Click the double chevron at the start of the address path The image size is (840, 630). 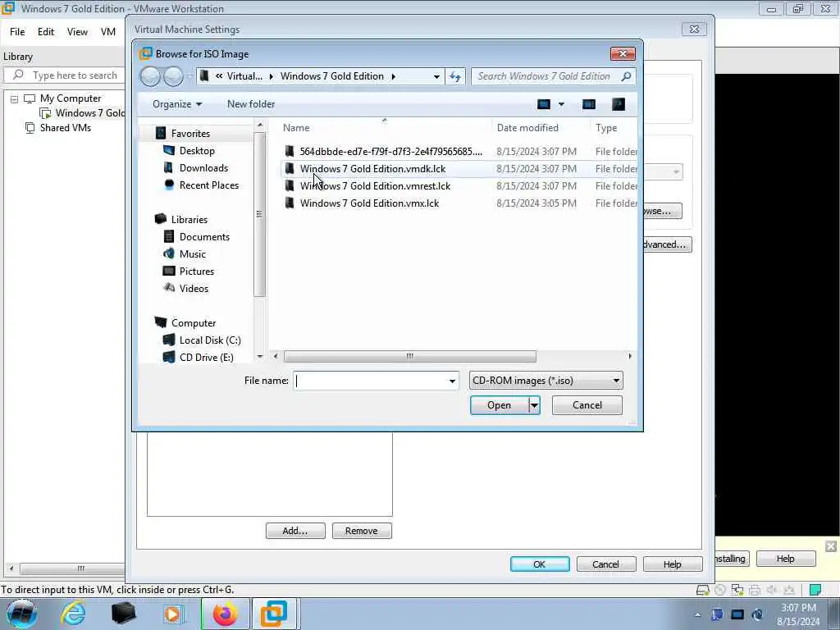click(x=219, y=76)
